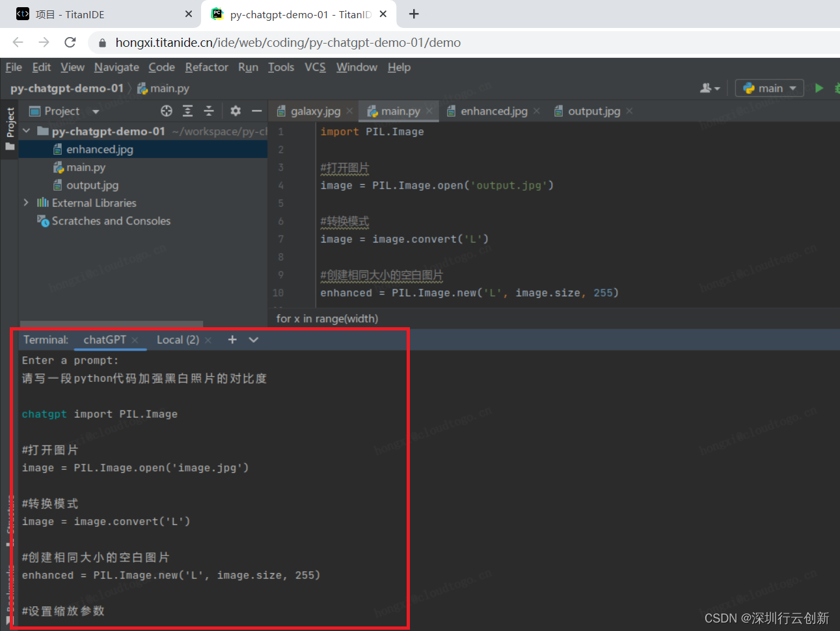Click the site lock icon
Image resolution: width=840 pixels, height=631 pixels.
pos(102,43)
